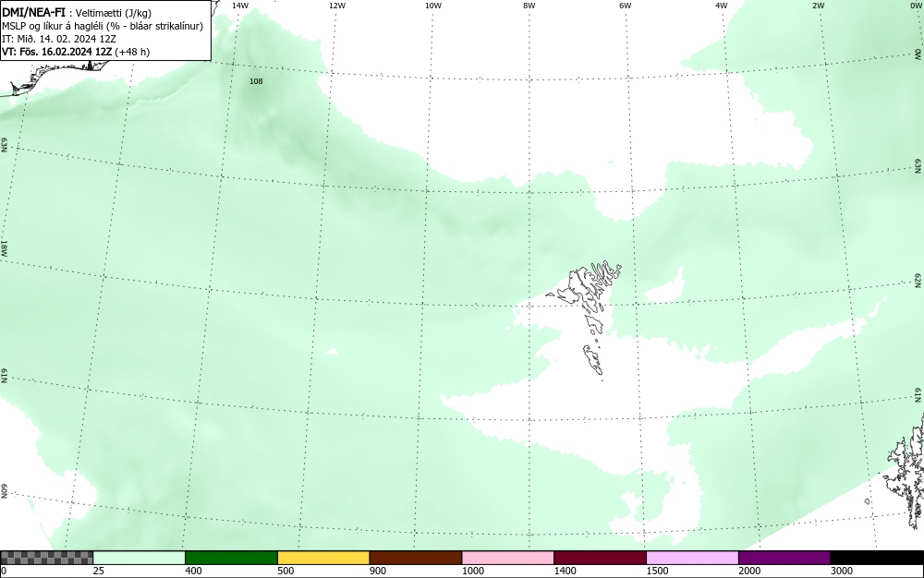Click the dark maroon 1400–1500 legend swatch
Screen dimensions: 924x578
600,558
